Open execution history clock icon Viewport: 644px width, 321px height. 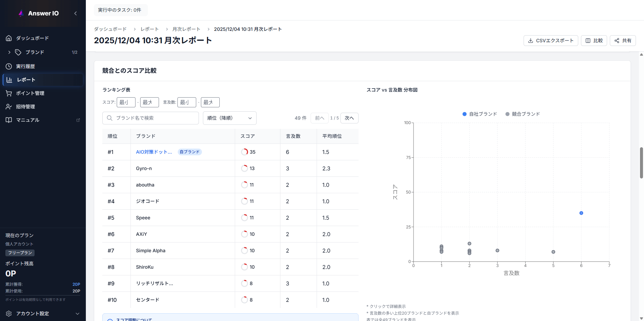pos(9,66)
